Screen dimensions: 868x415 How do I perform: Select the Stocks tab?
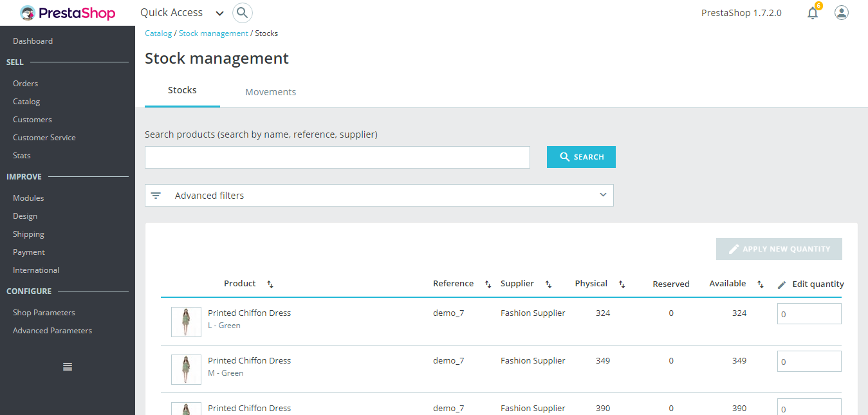(x=182, y=91)
